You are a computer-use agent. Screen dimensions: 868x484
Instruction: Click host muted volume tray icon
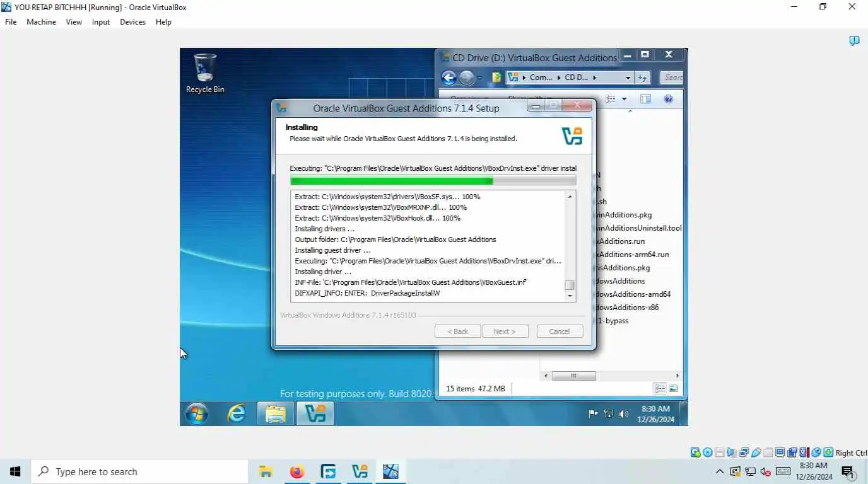pyautogui.click(x=766, y=471)
